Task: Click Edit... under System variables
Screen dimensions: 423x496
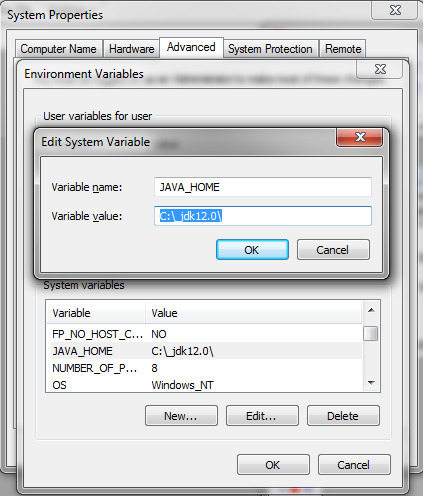Action: coord(262,416)
